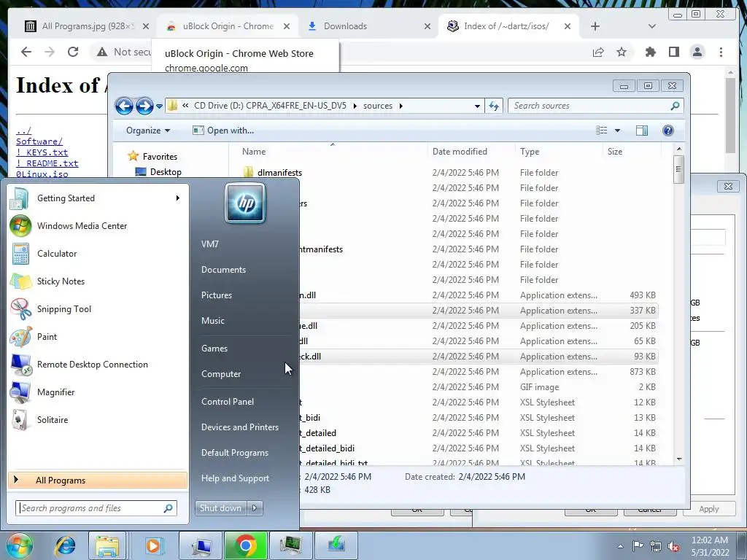This screenshot has width=747, height=560.
Task: Sort by Date modified column header
Action: [460, 152]
